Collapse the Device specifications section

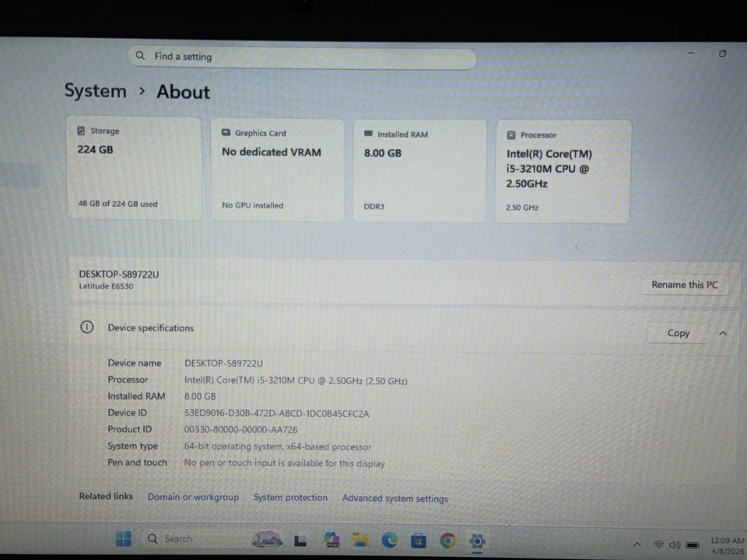(x=723, y=334)
